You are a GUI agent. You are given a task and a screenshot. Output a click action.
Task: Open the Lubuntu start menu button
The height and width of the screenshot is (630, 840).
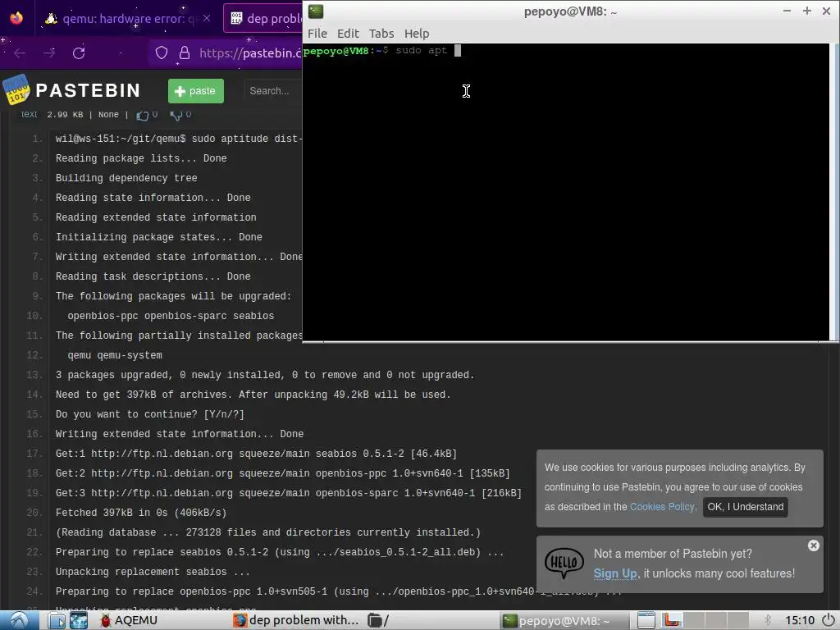[x=20, y=620]
